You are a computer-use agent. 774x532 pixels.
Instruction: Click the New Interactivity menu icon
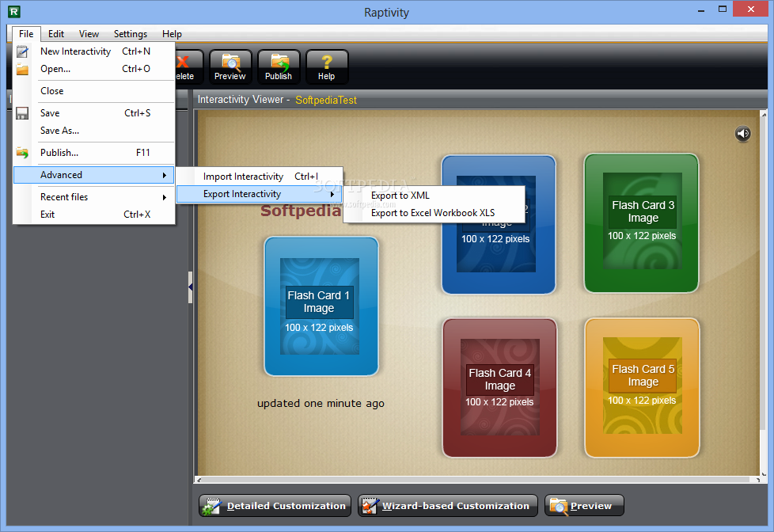tap(22, 51)
